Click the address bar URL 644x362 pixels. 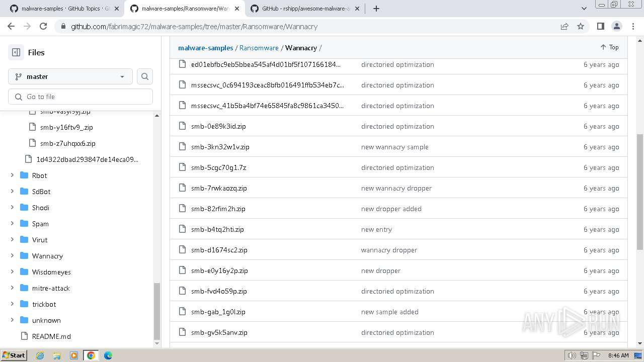(194, 27)
